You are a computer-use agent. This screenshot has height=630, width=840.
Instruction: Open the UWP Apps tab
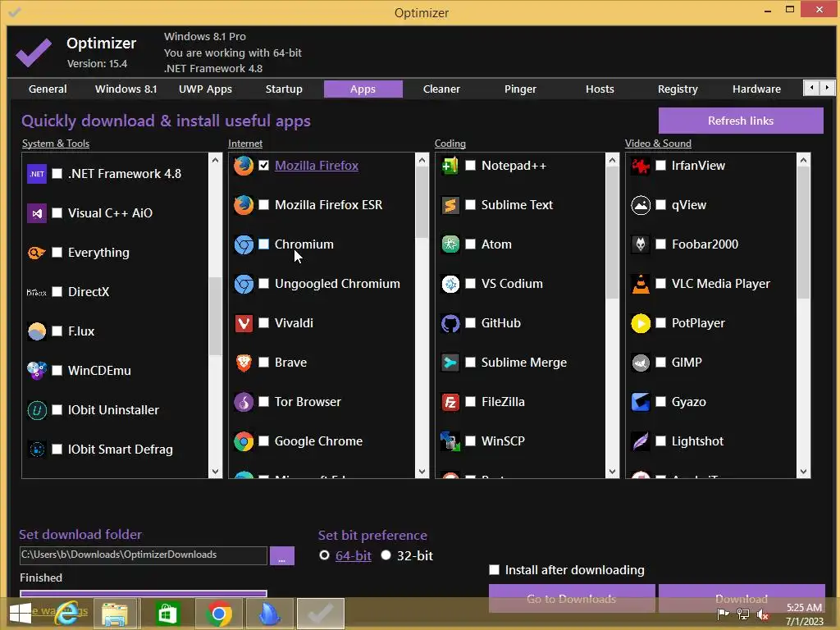205,89
